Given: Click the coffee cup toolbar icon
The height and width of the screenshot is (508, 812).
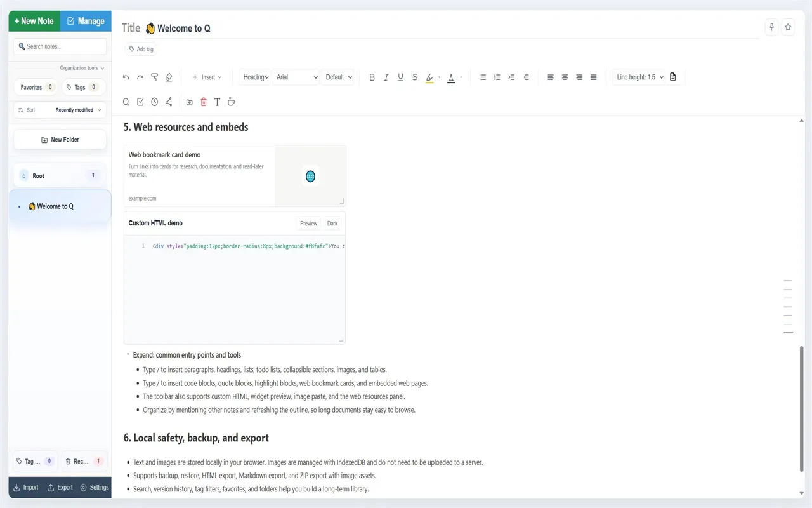Looking at the screenshot, I should pyautogui.click(x=231, y=102).
